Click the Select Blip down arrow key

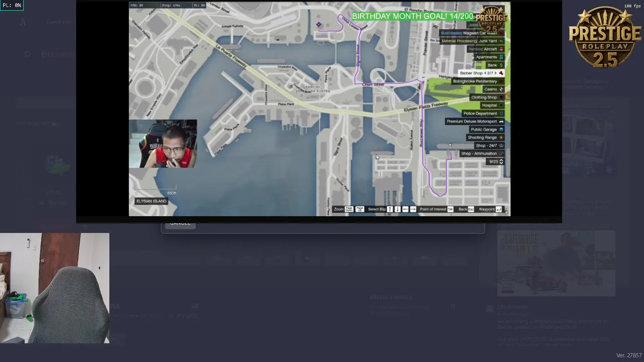[397, 209]
